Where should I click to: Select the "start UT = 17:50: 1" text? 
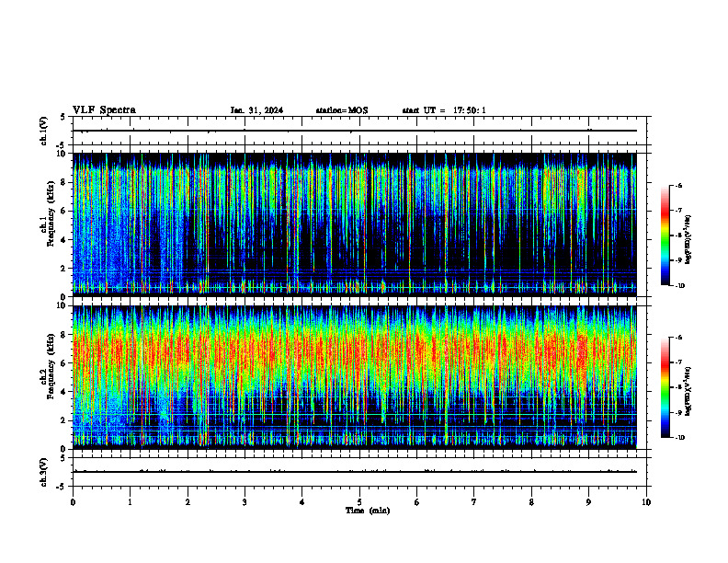click(444, 110)
